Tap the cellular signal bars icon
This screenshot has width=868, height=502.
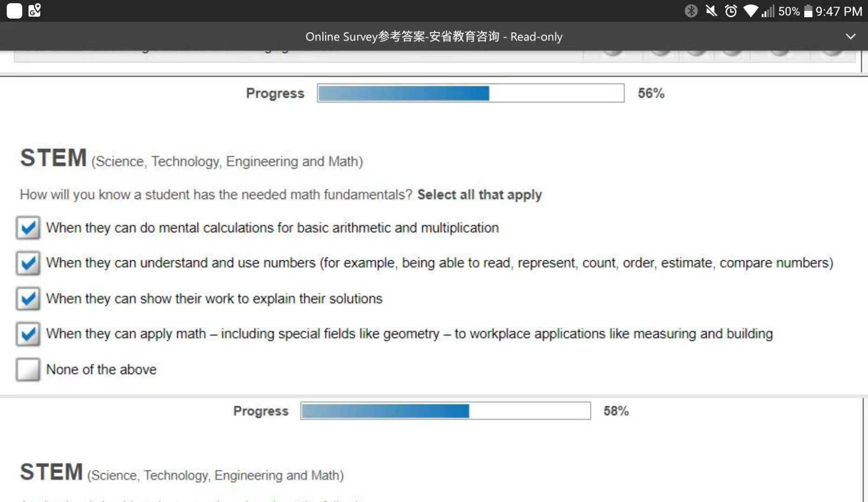pos(768,11)
